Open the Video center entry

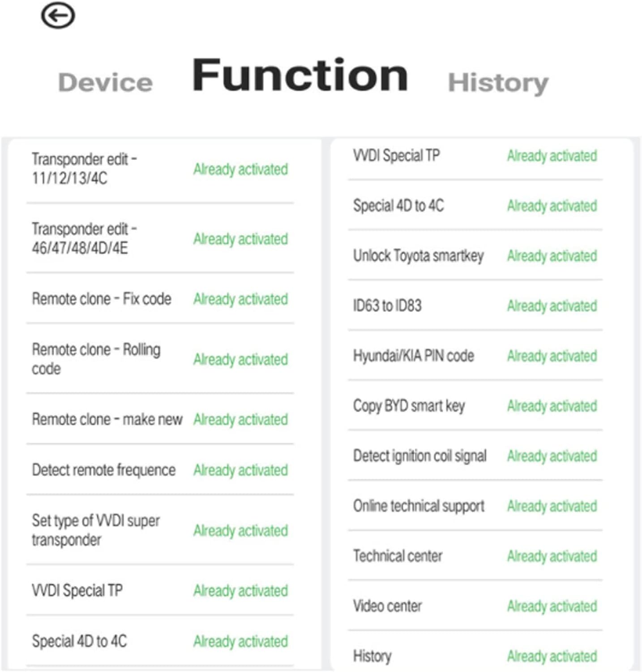[387, 606]
